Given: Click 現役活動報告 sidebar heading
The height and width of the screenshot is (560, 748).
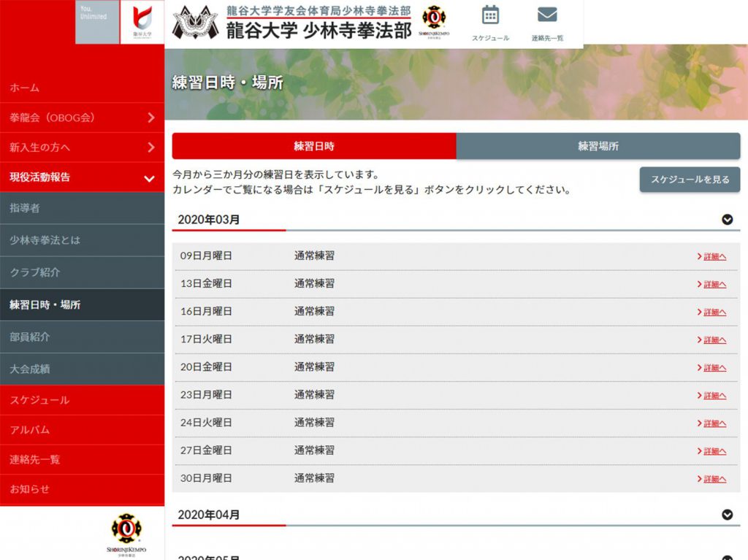Looking at the screenshot, I should click(82, 177).
